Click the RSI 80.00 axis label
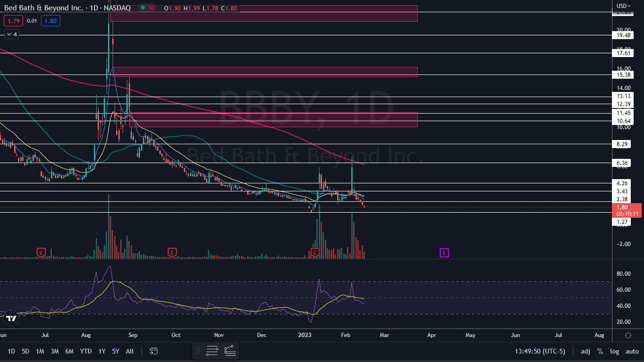The image size is (644, 362). click(x=623, y=273)
